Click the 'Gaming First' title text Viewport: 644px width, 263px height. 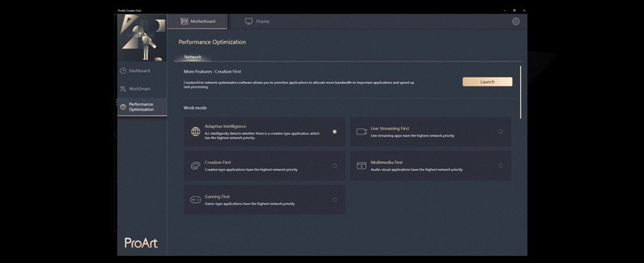[x=217, y=197]
